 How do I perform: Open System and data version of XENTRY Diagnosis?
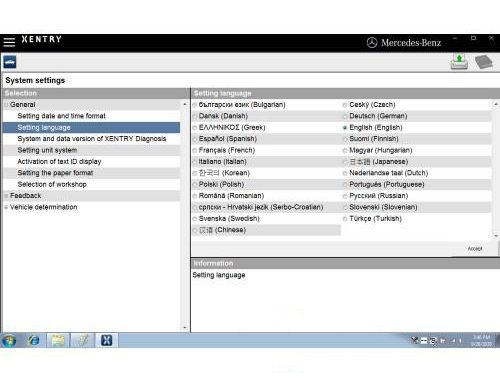pos(92,139)
